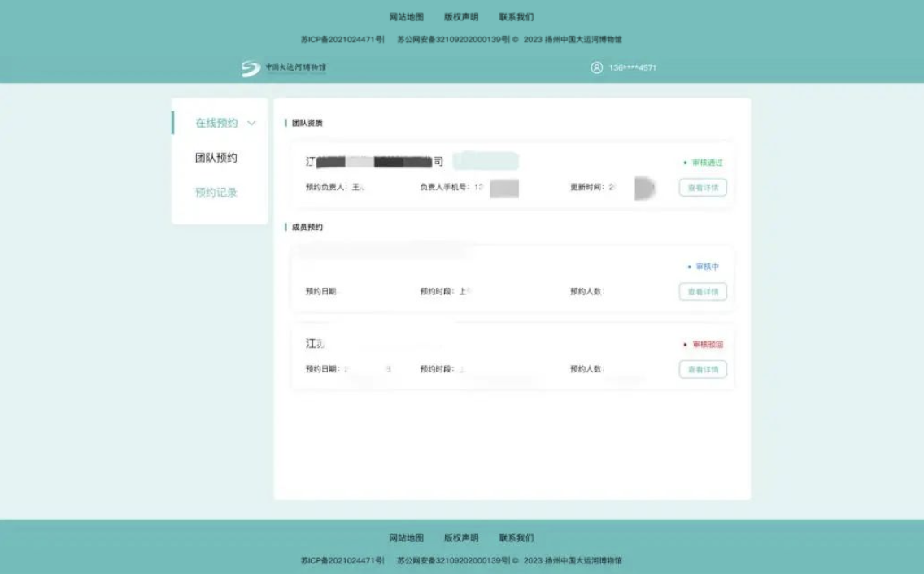Go to 预约记录 in the sidebar
This screenshot has height=574, width=924.
(x=216, y=193)
